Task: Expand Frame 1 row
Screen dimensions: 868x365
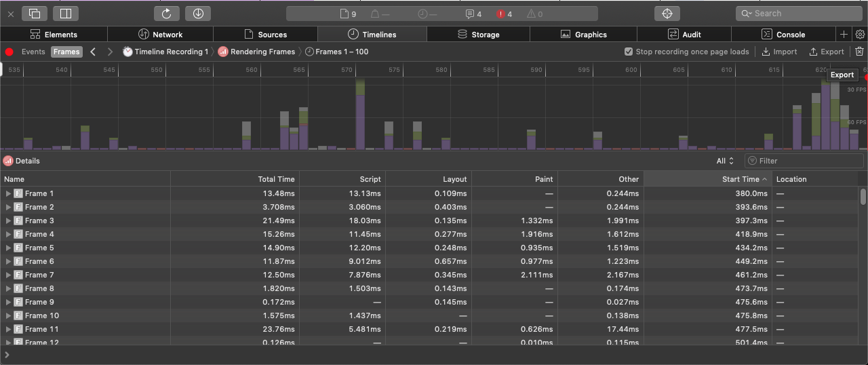Action: click(8, 193)
